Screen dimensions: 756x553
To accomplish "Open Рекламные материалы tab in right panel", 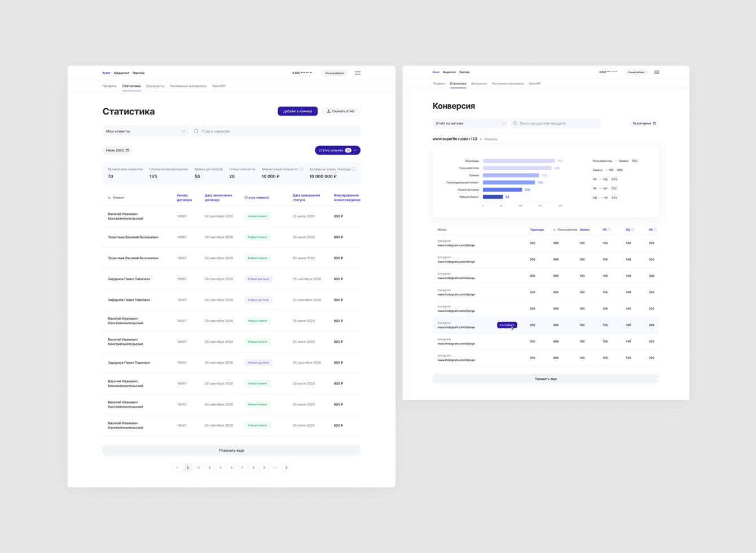I will coord(508,83).
